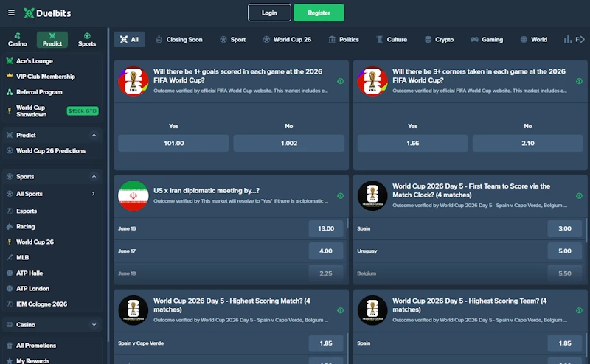Image resolution: width=590 pixels, height=364 pixels.
Task: Open the hamburger menu icon
Action: tap(11, 13)
